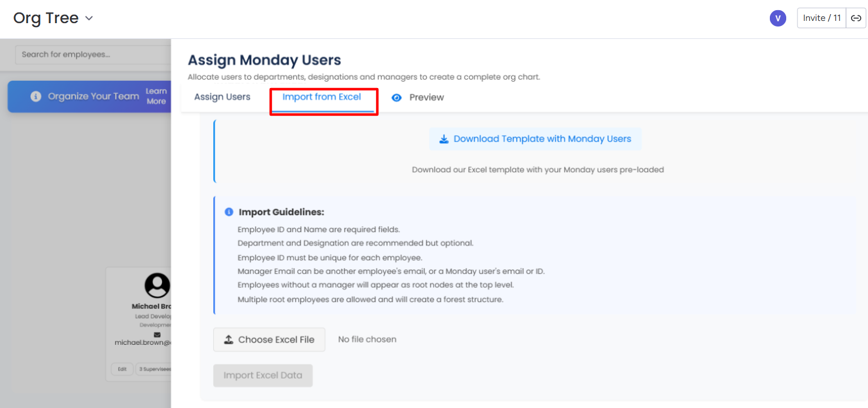This screenshot has height=408, width=868.
Task: Click the 'Assign Monday Users' heading
Action: [x=265, y=60]
